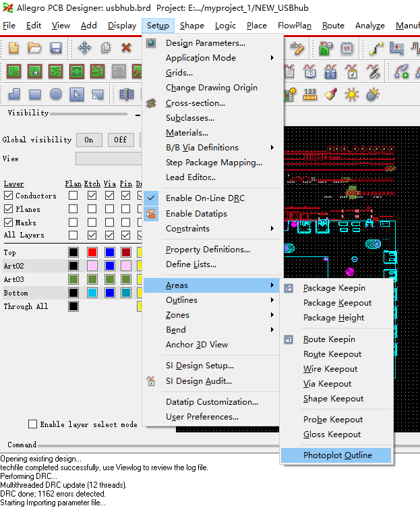Open the File menu
The height and width of the screenshot is (508, 420).
tap(9, 26)
